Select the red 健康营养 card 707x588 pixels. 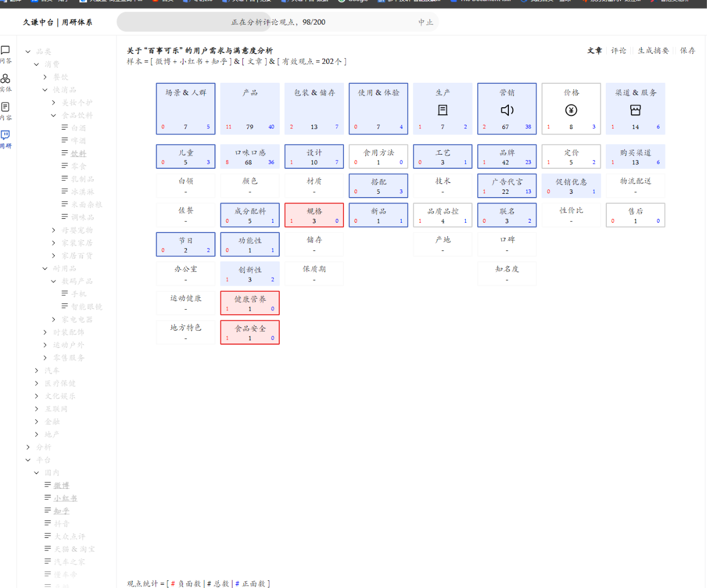250,303
